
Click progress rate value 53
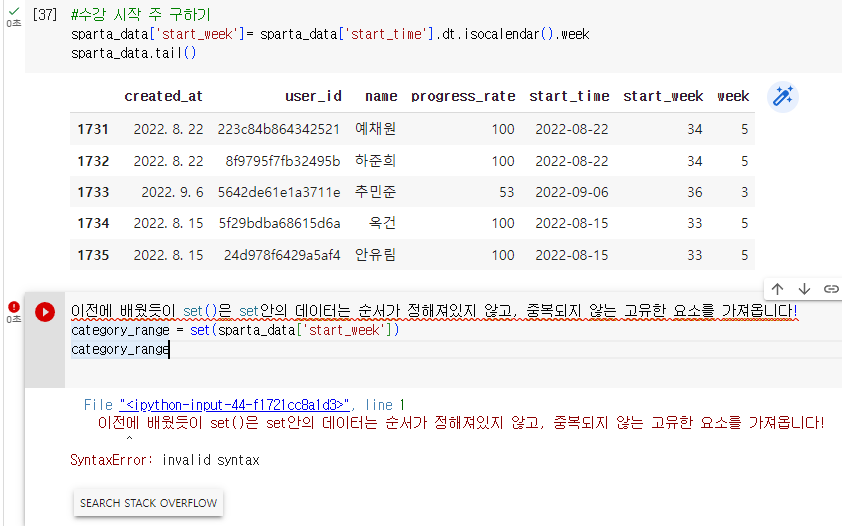(506, 192)
